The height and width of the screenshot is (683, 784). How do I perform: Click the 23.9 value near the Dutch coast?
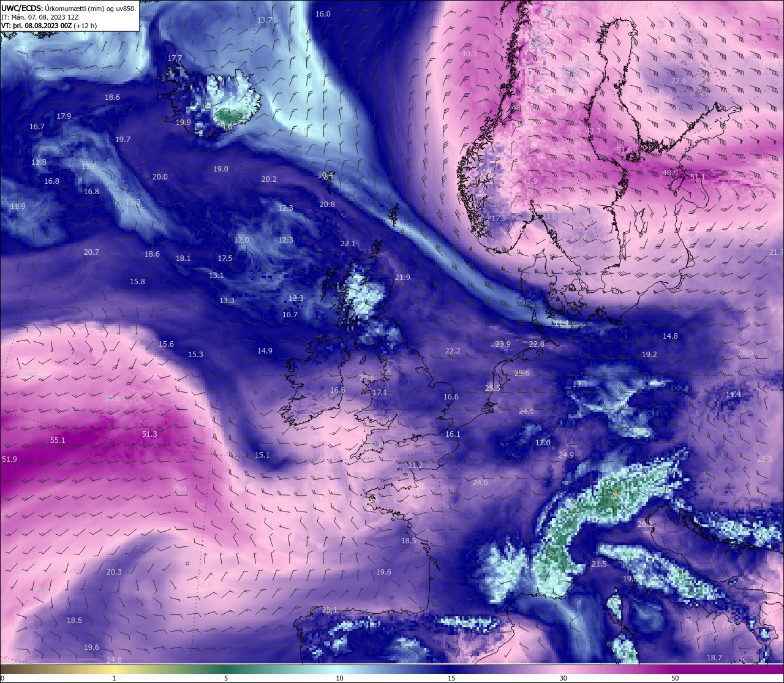503,344
